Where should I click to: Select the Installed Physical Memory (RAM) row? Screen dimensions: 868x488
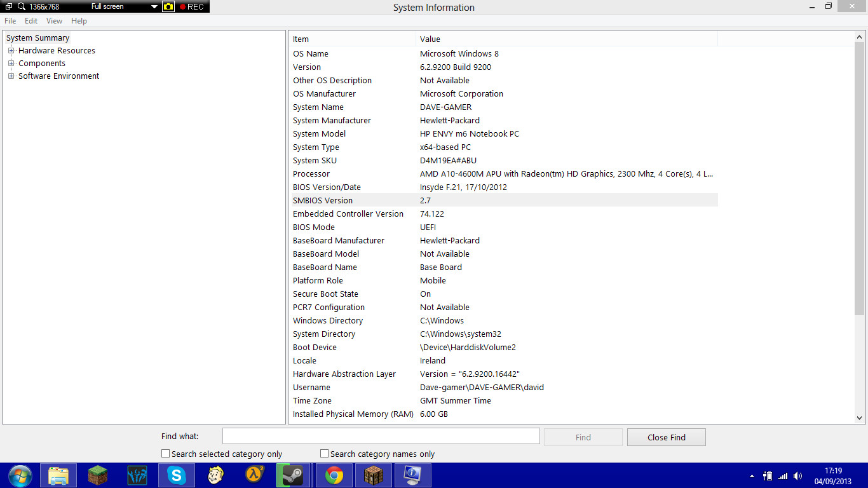(x=503, y=414)
